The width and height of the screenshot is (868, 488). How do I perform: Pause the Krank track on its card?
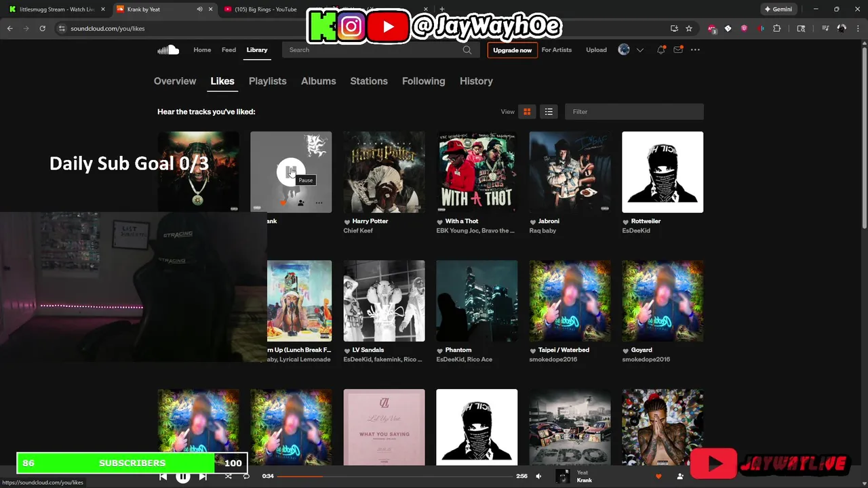[x=291, y=172]
